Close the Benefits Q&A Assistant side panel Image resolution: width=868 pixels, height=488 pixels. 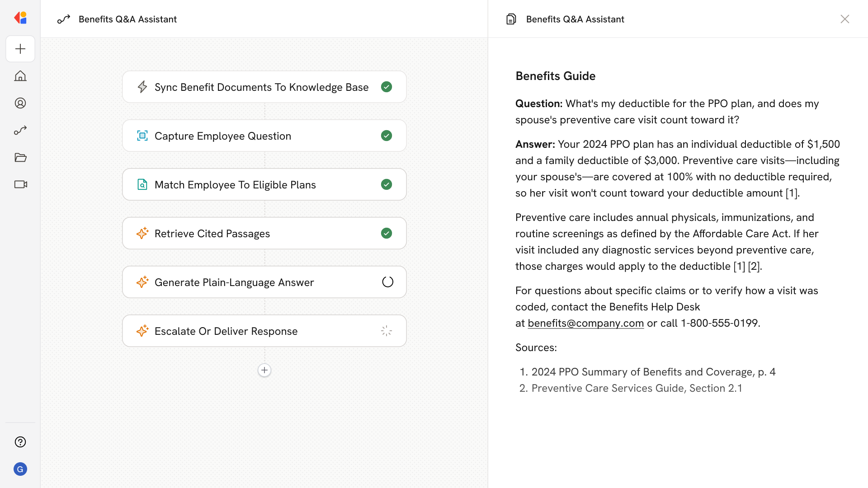(844, 19)
